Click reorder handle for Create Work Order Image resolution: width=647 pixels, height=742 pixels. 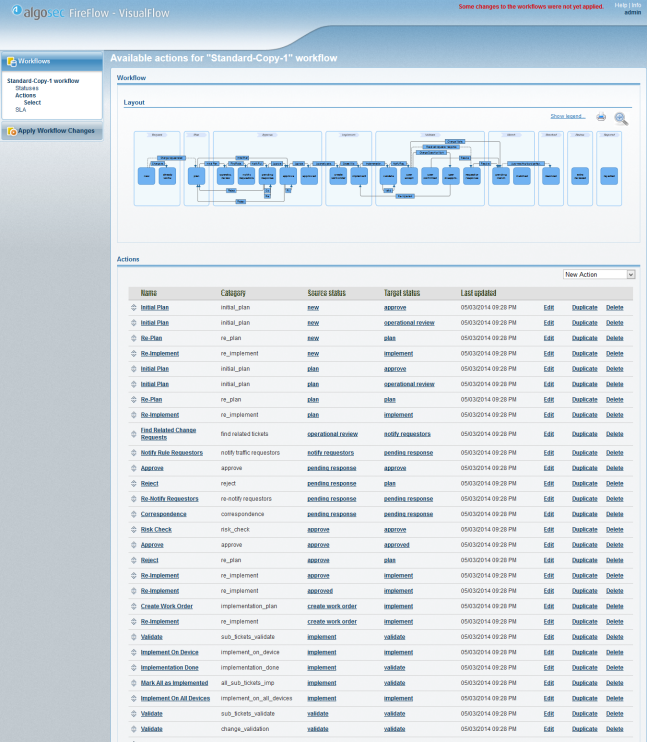133,606
